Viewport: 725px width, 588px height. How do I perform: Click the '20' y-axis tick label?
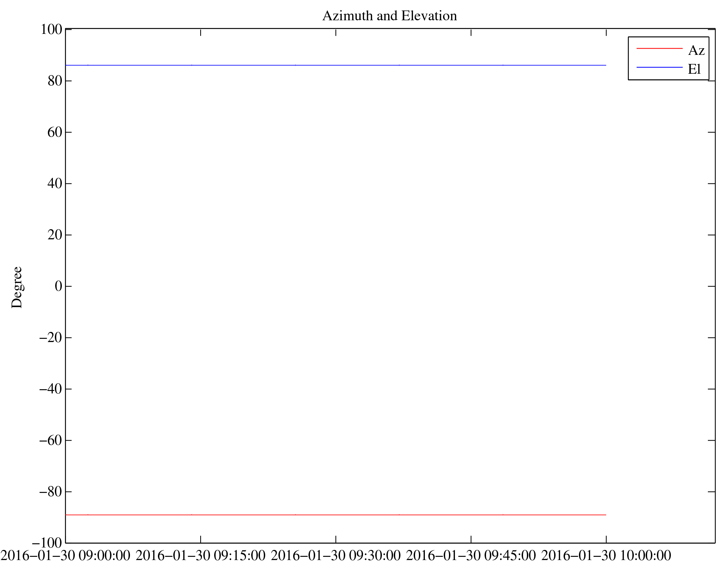(x=55, y=235)
